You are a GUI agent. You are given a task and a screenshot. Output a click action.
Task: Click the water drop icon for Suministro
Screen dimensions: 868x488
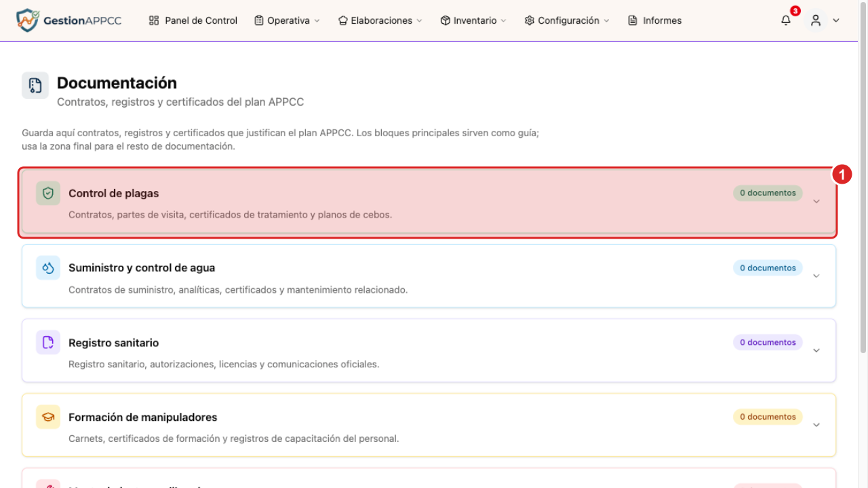[x=48, y=268]
